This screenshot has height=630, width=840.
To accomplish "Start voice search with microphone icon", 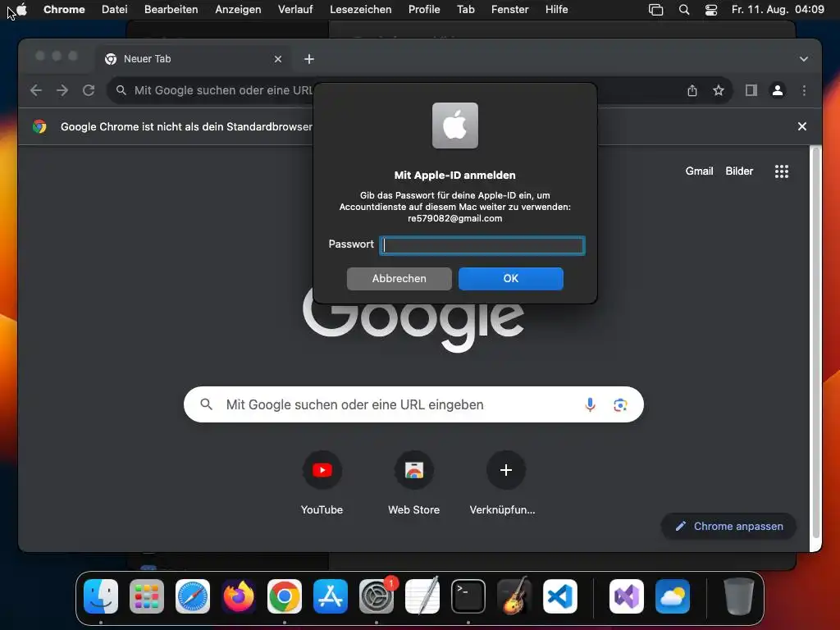I will (x=590, y=404).
